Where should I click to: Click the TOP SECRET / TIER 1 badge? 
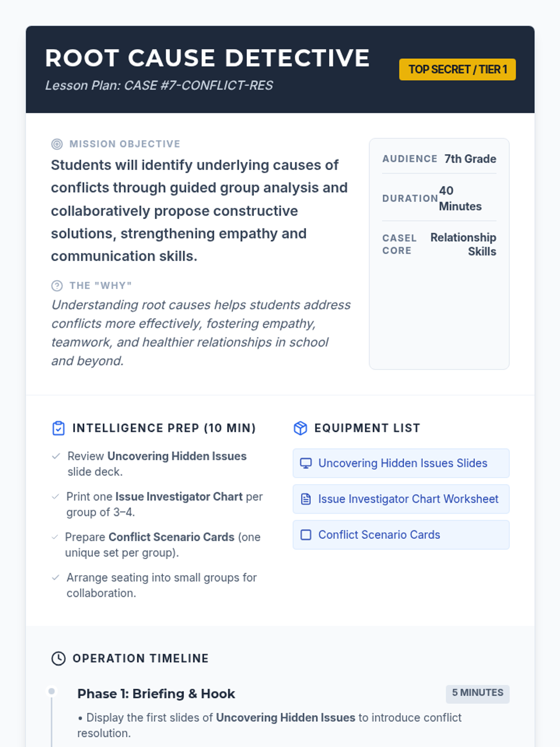(457, 70)
